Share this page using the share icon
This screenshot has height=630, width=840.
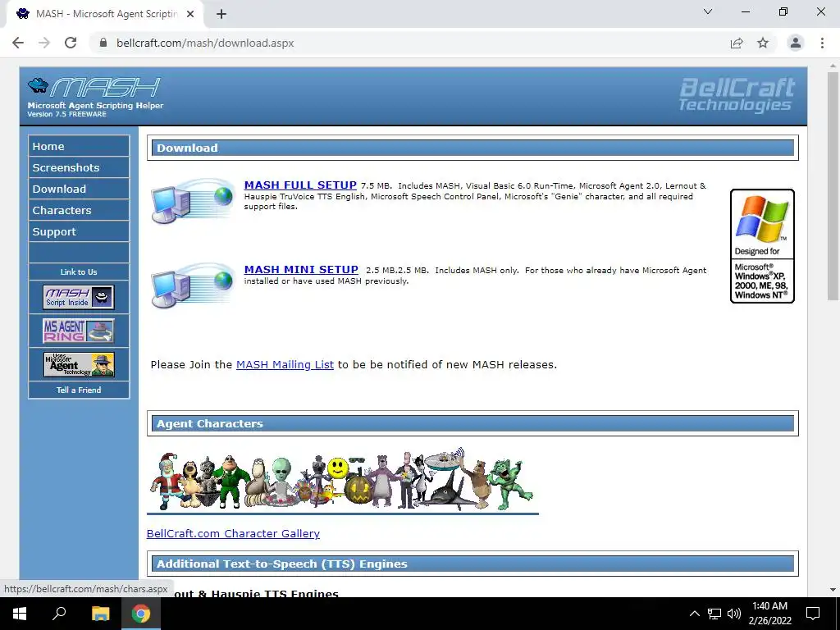[x=737, y=43]
